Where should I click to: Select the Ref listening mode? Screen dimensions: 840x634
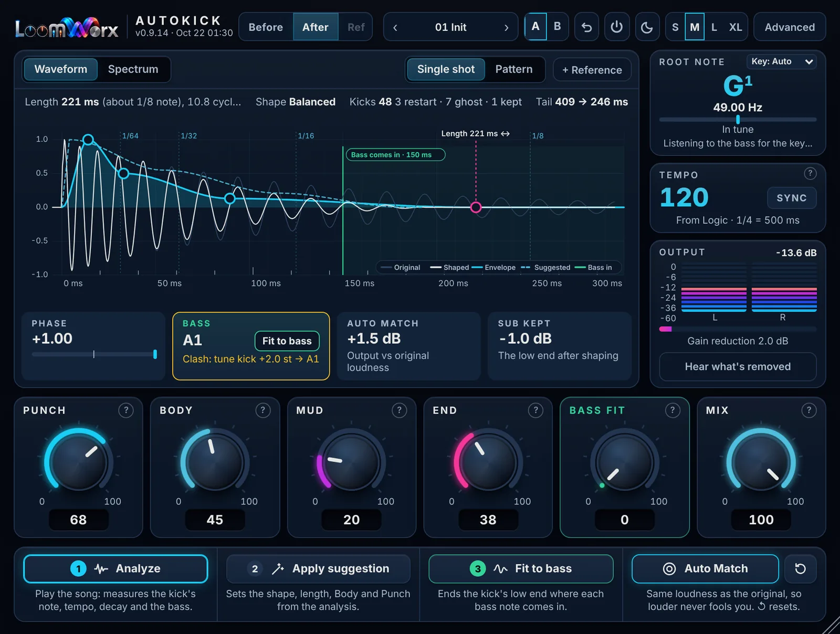[x=356, y=27]
